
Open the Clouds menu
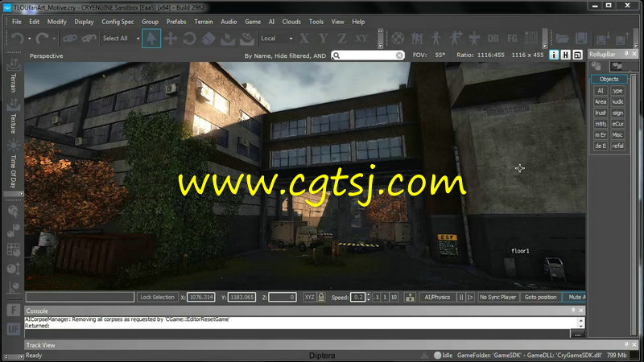click(291, 22)
